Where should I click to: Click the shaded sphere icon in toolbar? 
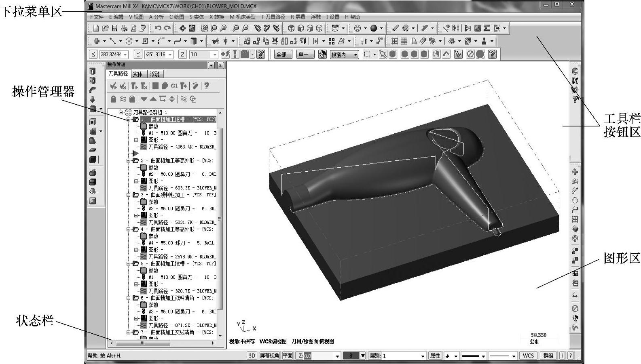(374, 28)
